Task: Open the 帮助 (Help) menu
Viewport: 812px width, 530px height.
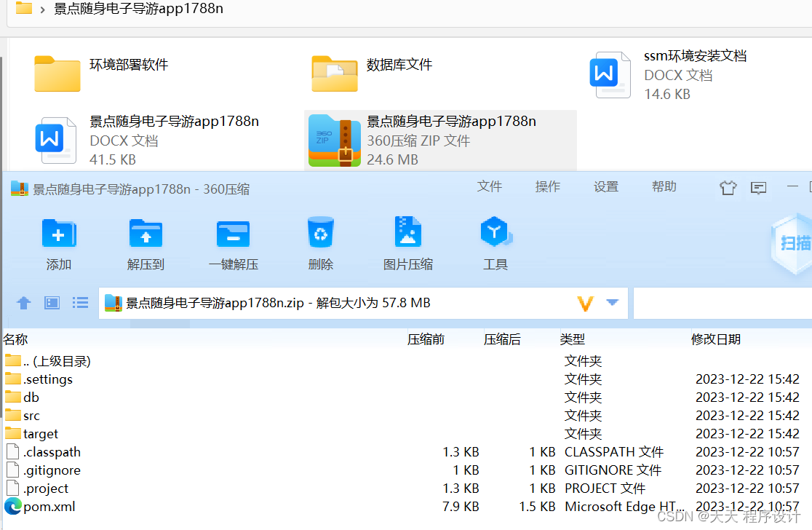Action: point(664,186)
